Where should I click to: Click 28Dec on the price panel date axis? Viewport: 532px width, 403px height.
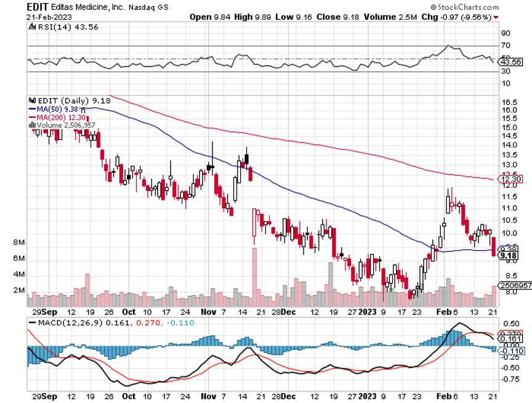284,312
